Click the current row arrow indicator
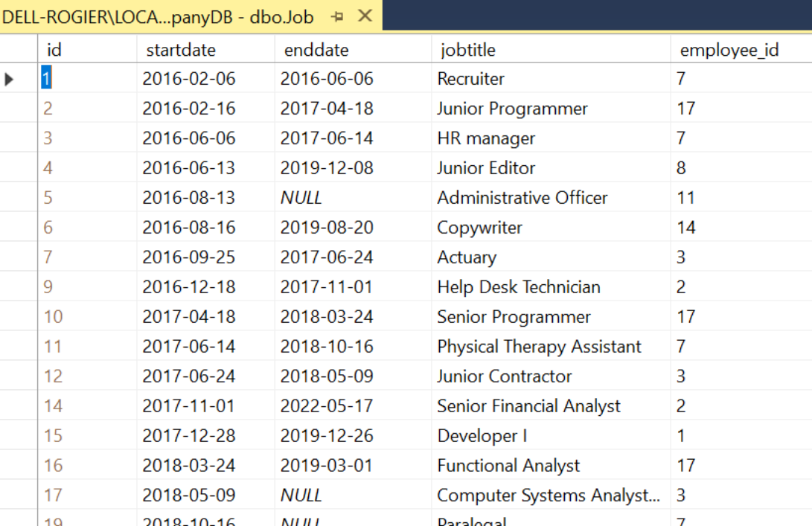 pyautogui.click(x=10, y=79)
